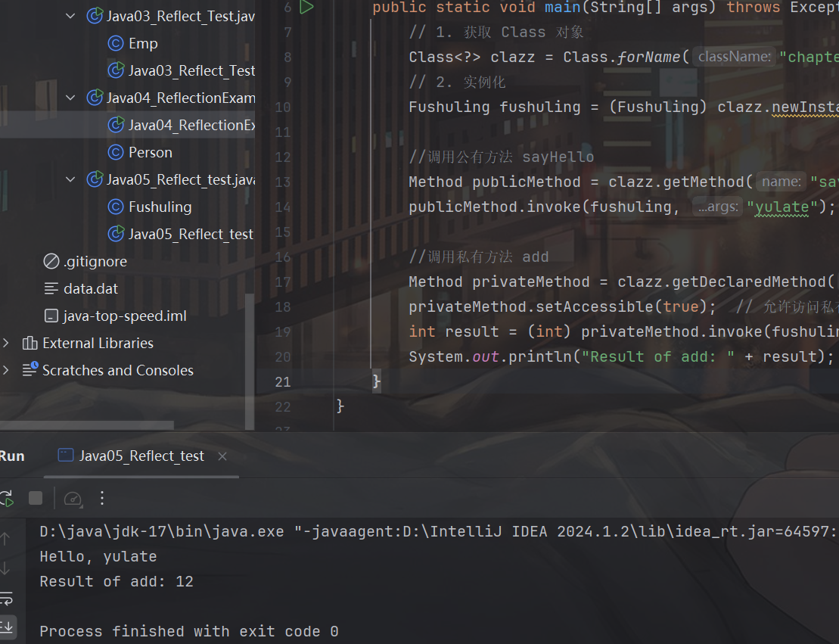The width and height of the screenshot is (839, 644).
Task: Select the Java05_Reflect_test run tab
Action: (141, 456)
